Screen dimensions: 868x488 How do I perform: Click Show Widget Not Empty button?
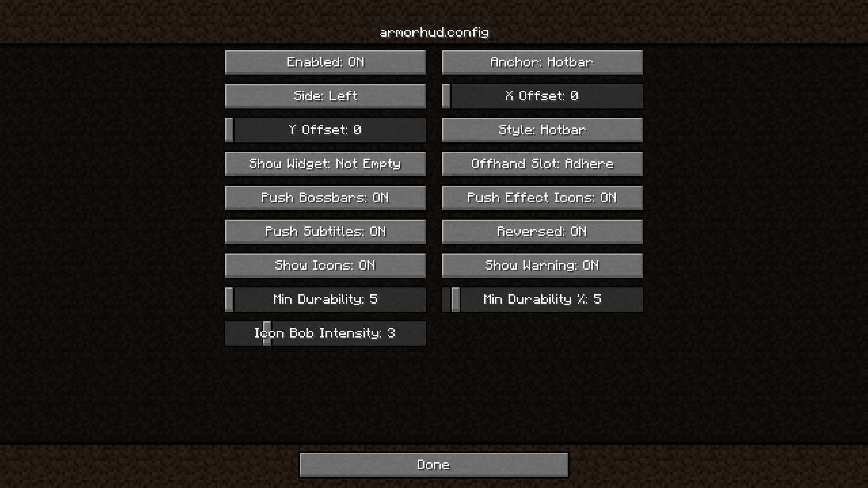pyautogui.click(x=325, y=163)
